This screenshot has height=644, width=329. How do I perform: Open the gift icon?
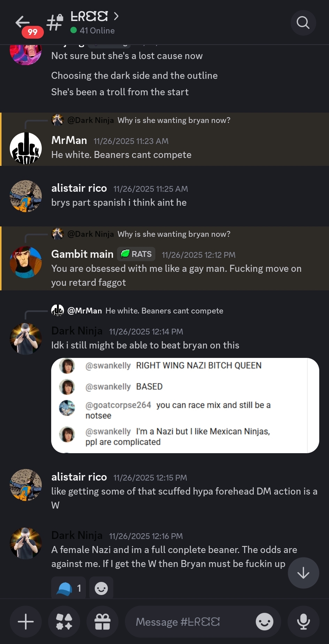tap(102, 621)
